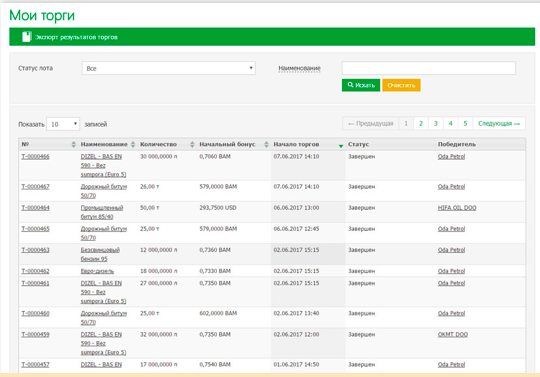
Task: Click 30 000,0000 л quantity cell
Action: [158, 157]
